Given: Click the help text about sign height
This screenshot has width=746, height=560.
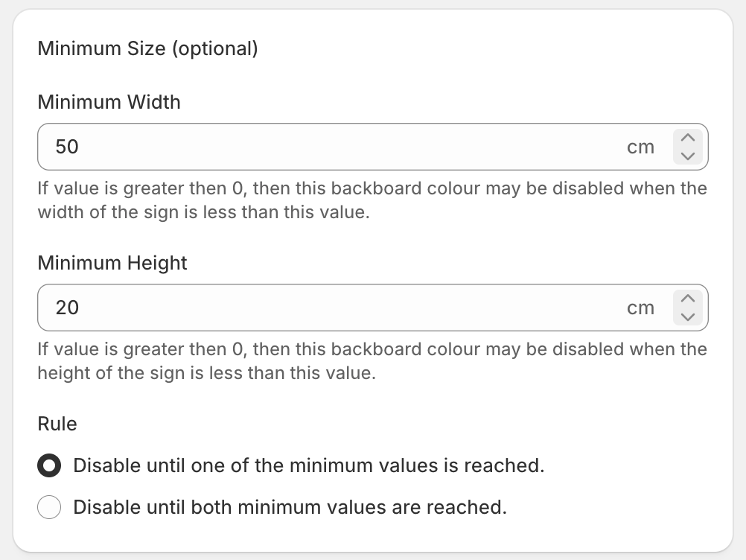Looking at the screenshot, I should coord(372,361).
